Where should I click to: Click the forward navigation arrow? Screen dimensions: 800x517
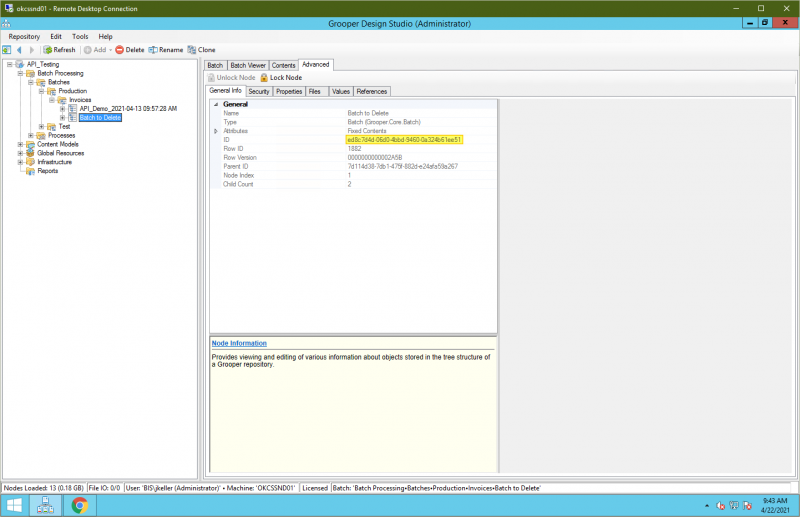32,50
